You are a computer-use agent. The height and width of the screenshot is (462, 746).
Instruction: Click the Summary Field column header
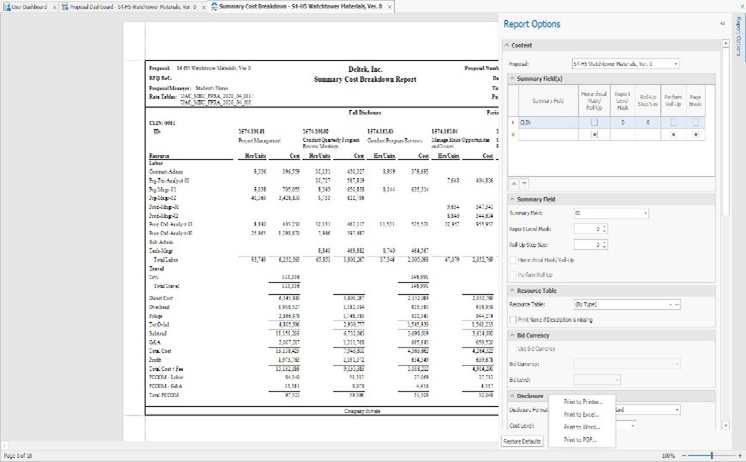(x=548, y=101)
